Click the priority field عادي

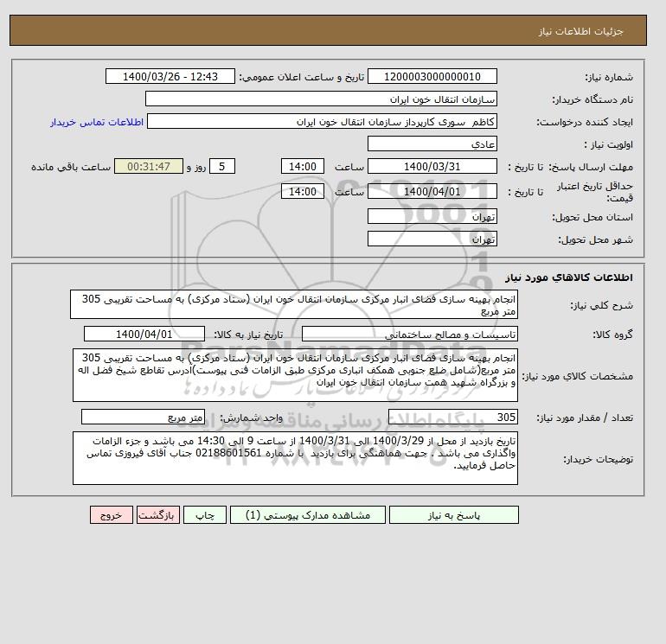[432, 143]
